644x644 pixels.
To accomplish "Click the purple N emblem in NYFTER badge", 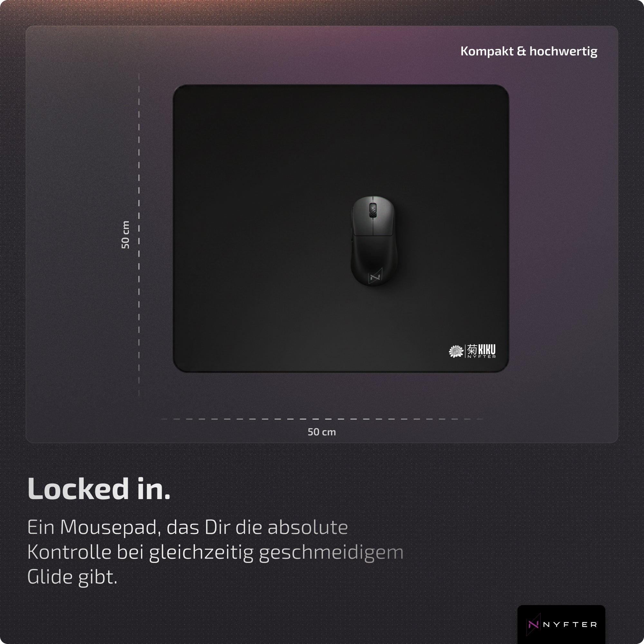I will tap(533, 624).
